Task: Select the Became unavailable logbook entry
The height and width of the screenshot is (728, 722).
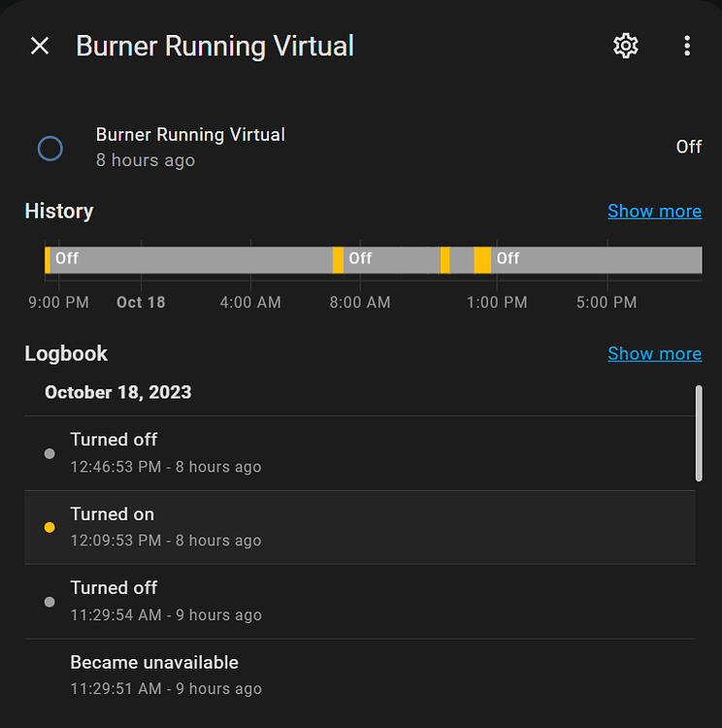Action: (360, 676)
